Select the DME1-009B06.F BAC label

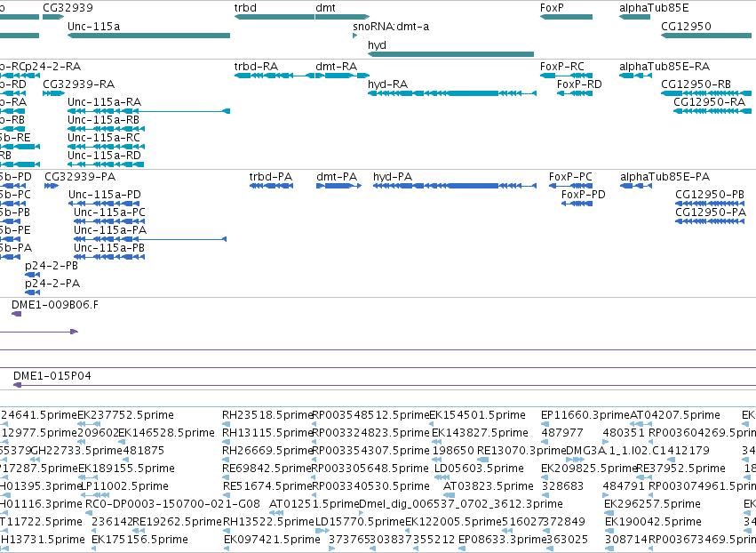point(55,305)
